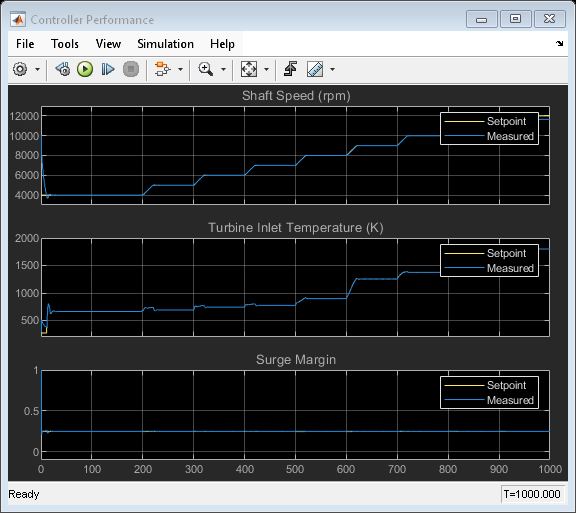Open the Simulation menu

pyautogui.click(x=165, y=44)
